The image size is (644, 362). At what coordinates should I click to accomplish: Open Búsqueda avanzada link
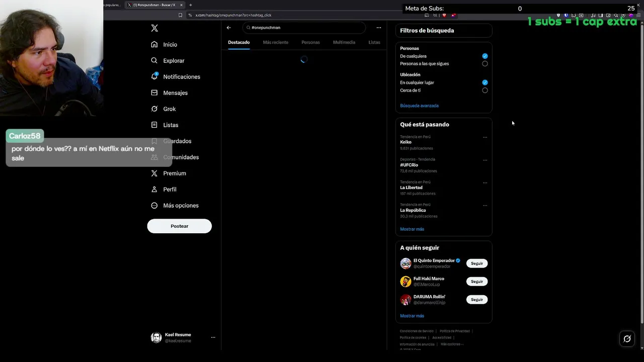[x=419, y=106]
